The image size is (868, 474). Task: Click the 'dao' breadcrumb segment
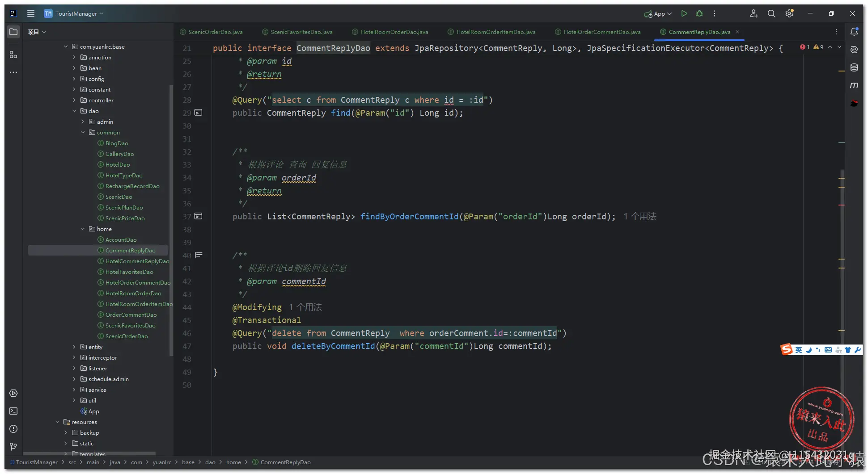point(210,462)
